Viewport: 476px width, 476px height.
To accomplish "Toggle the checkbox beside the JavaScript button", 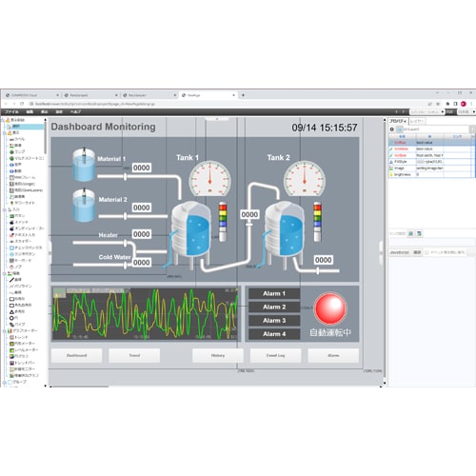I will point(426,252).
